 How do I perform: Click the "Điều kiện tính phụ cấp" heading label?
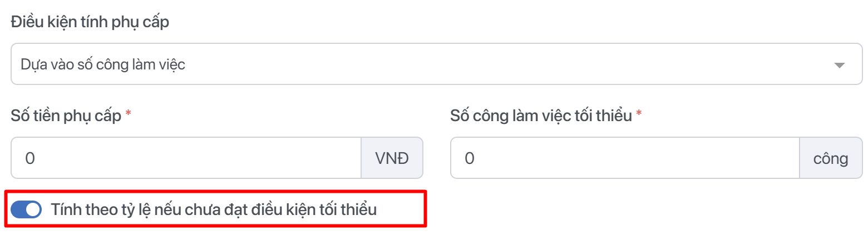pyautogui.click(x=90, y=23)
